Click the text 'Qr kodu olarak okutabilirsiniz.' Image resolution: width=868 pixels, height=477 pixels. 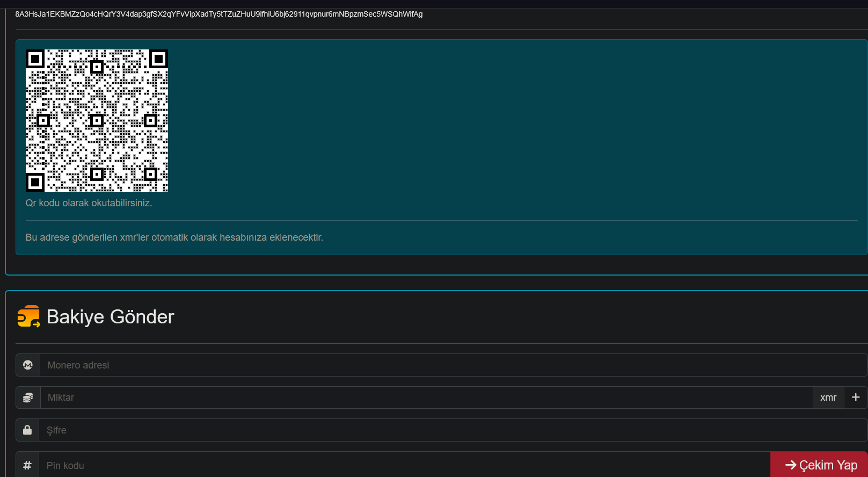[x=89, y=203]
